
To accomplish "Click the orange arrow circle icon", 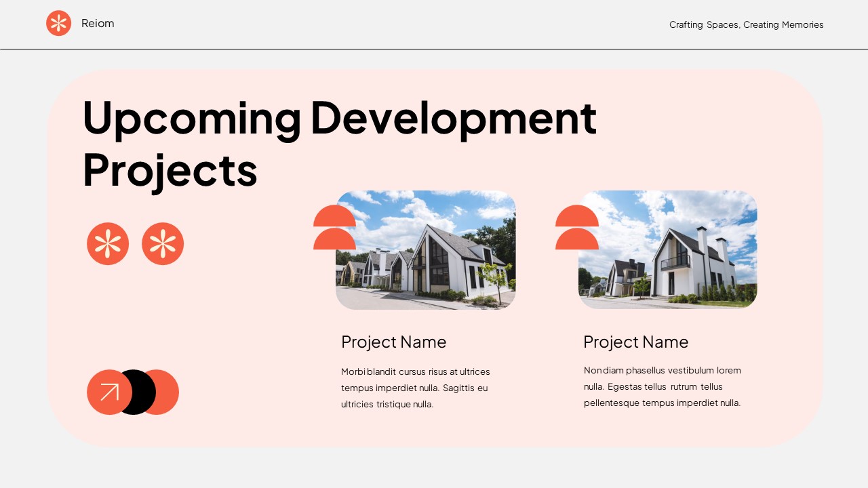I will [x=109, y=392].
